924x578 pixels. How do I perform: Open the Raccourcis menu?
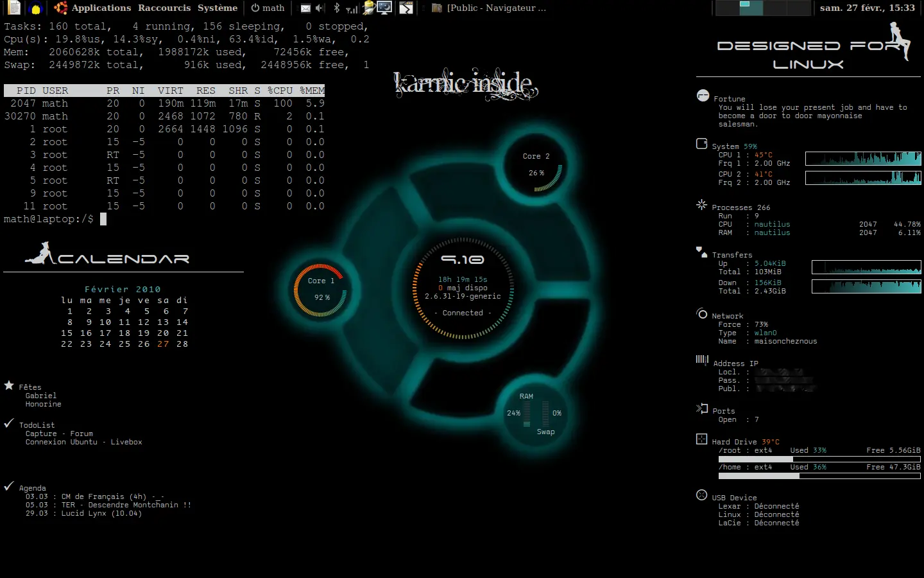click(x=164, y=8)
